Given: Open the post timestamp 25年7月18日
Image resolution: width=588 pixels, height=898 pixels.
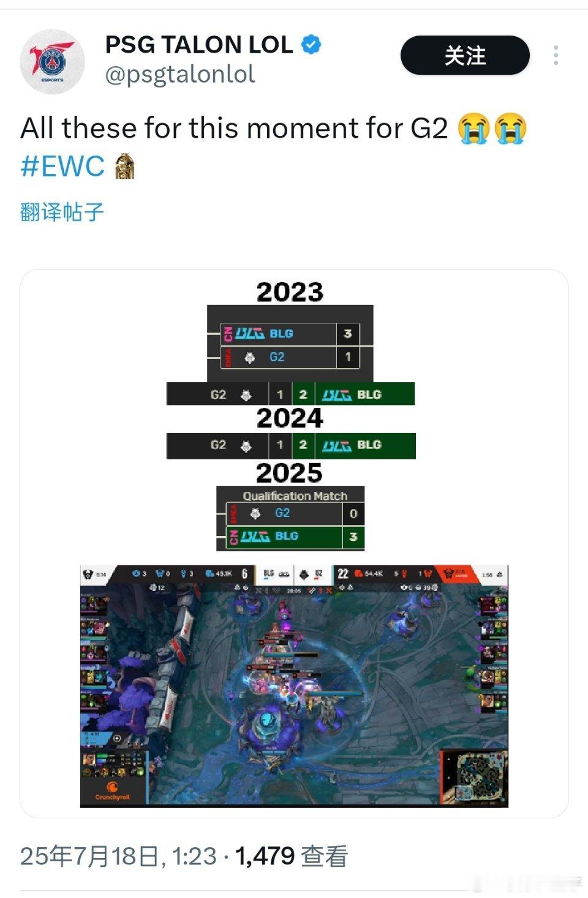Looking at the screenshot, I should click(x=118, y=856).
